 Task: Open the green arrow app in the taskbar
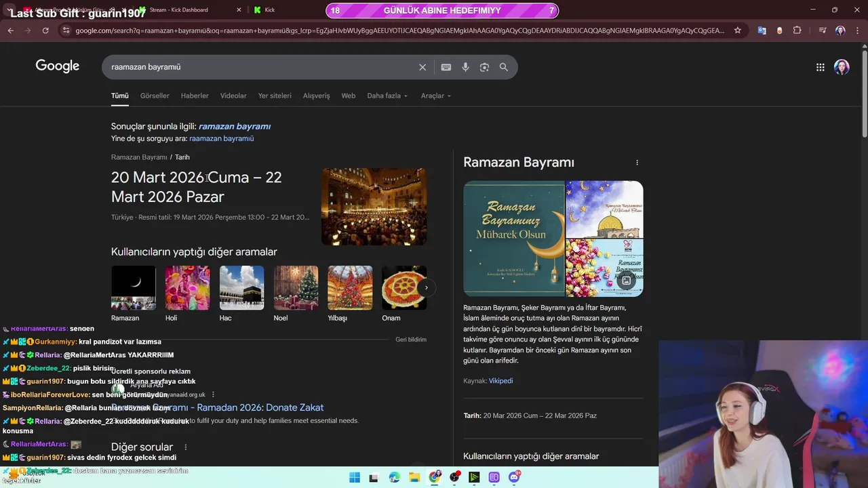[474, 477]
